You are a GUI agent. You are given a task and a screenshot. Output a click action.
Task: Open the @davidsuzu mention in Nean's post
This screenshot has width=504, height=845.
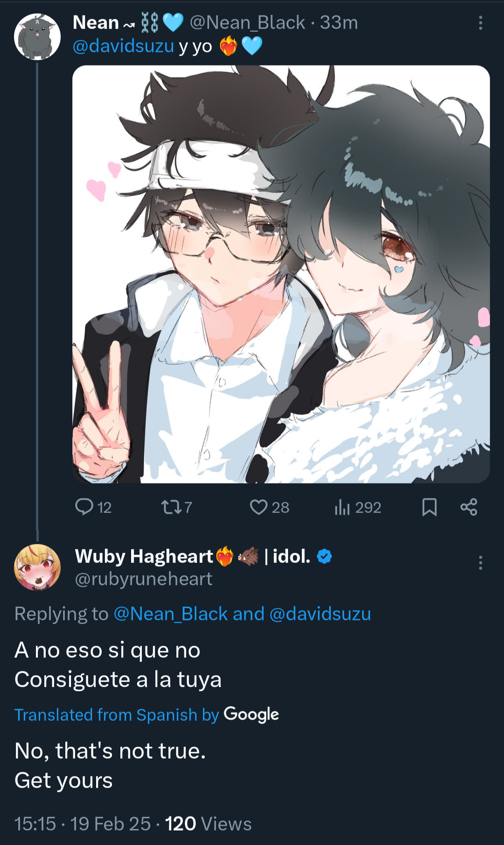point(123,46)
